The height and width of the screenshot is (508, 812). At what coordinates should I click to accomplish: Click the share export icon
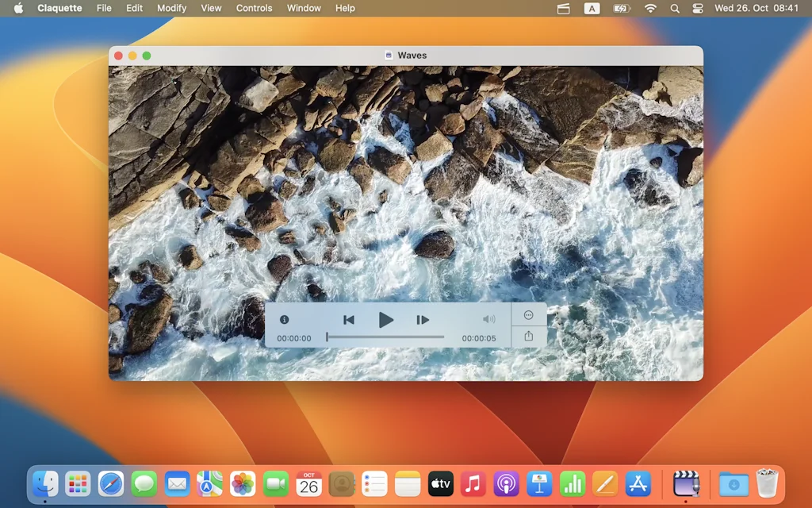(529, 337)
